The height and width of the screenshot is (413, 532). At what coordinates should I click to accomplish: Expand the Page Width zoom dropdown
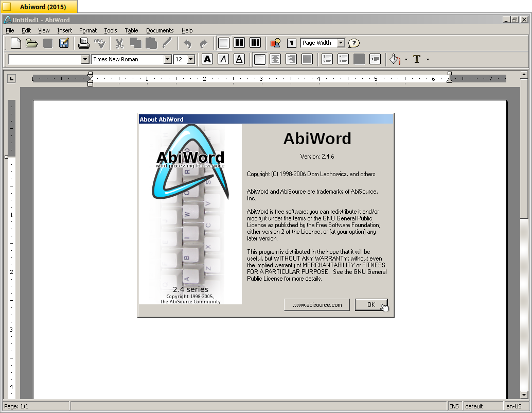[x=341, y=43]
